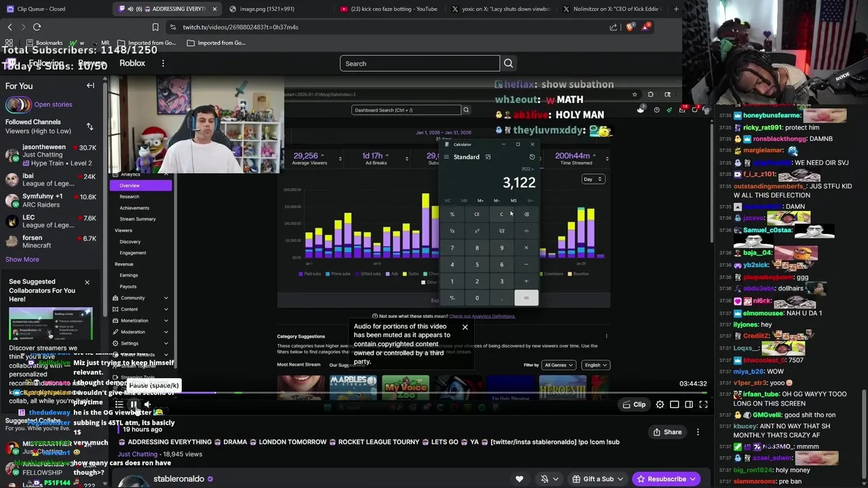Open Stream Summary in dashboard sidebar
868x488 pixels.
[138, 219]
